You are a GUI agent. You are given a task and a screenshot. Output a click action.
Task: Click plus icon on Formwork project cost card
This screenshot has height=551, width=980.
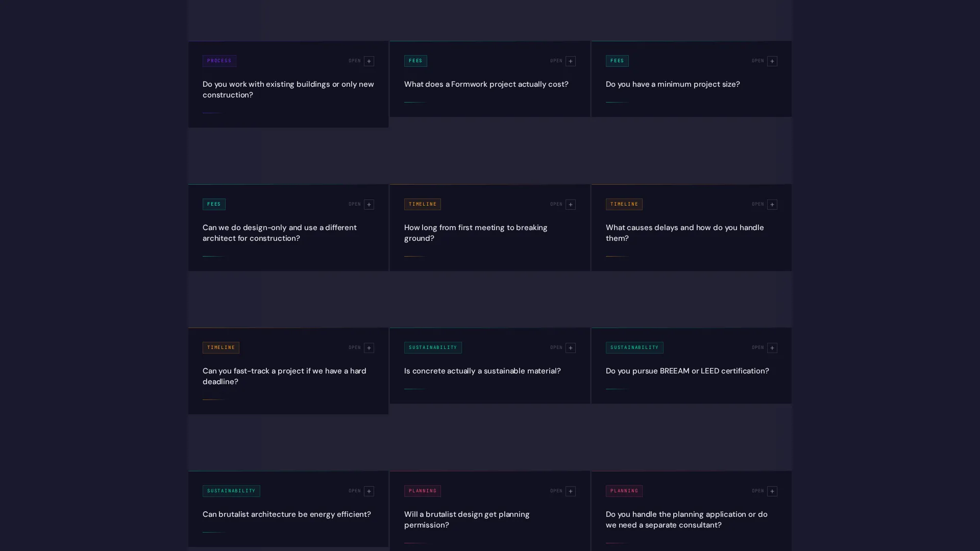pyautogui.click(x=570, y=61)
